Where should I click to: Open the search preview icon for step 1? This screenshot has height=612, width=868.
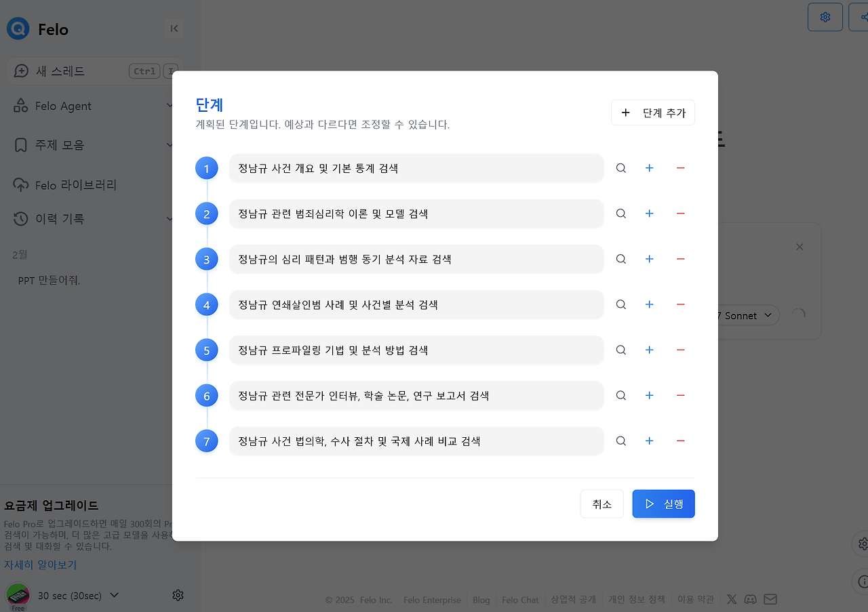(620, 168)
